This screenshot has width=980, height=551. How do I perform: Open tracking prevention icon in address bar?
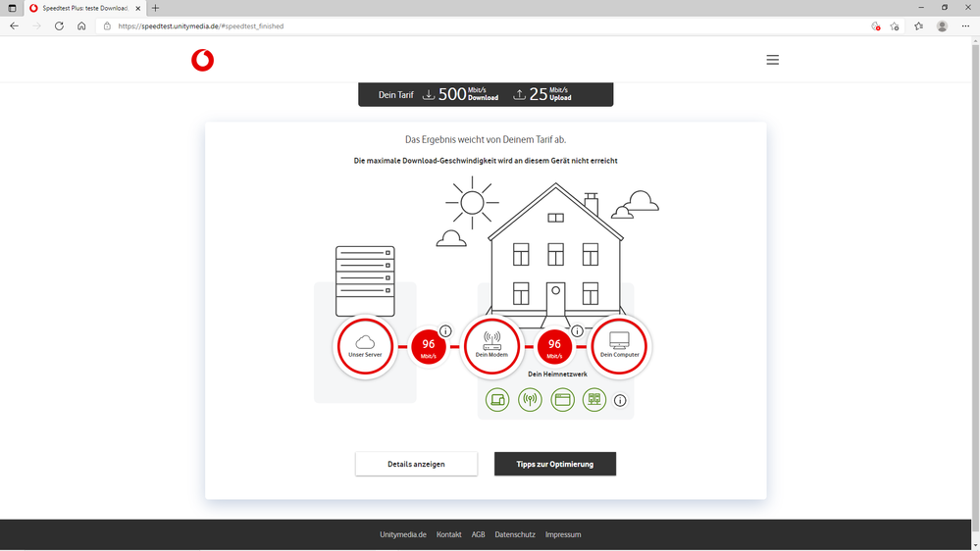point(876,26)
